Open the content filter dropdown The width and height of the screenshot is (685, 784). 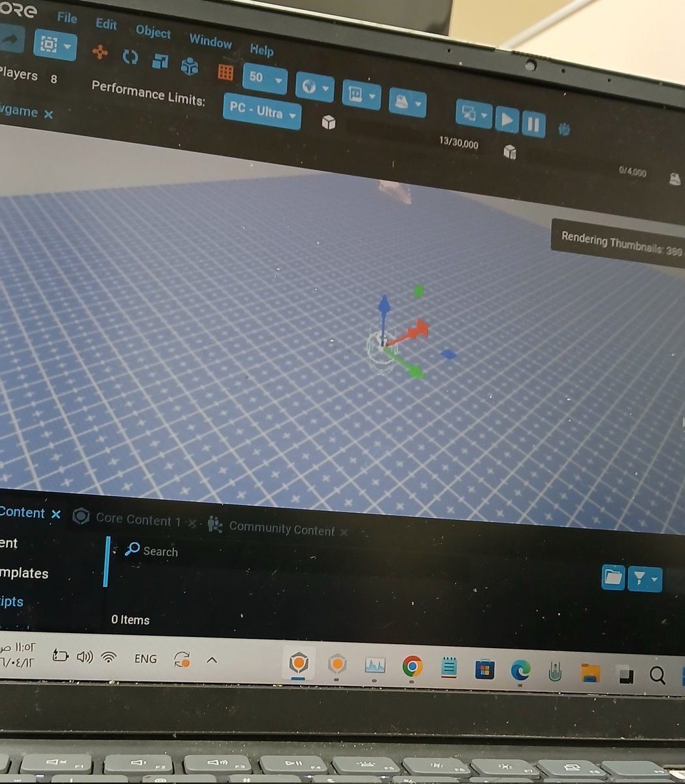644,580
